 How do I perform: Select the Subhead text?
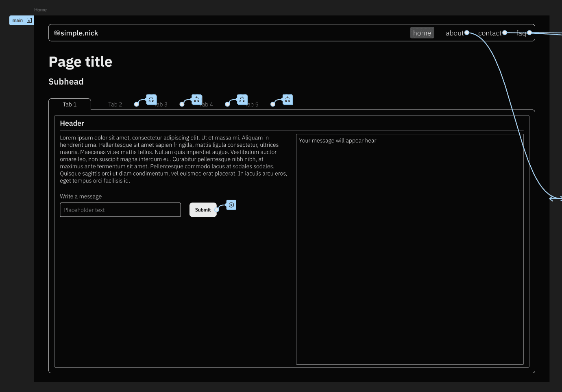66,82
